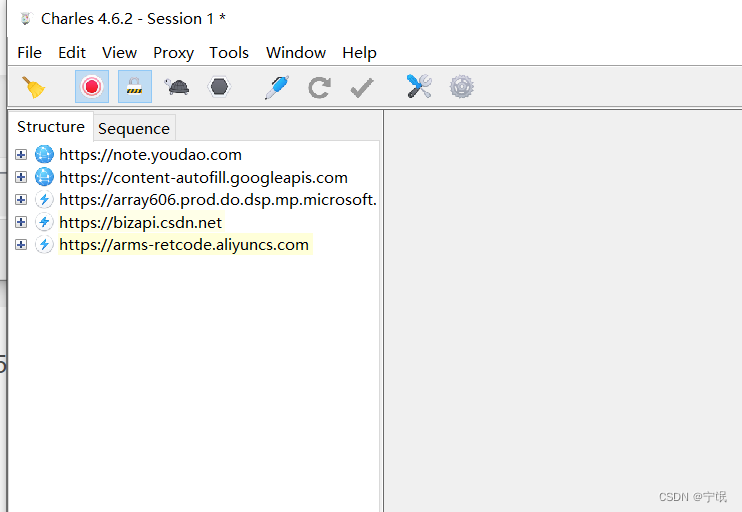Open the Help menu
742x512 pixels.
pos(360,53)
